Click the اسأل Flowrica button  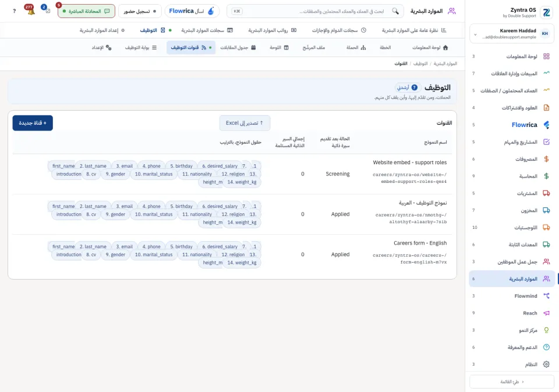pos(192,11)
